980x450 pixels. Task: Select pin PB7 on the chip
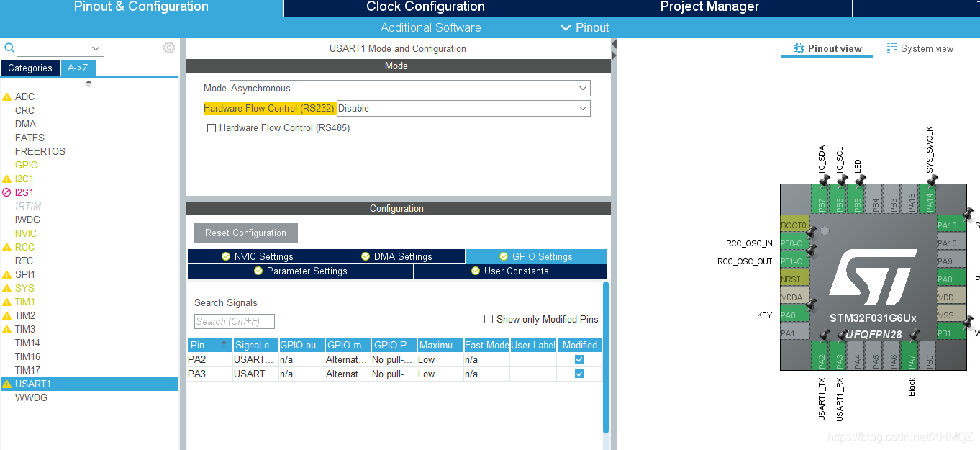pyautogui.click(x=821, y=199)
